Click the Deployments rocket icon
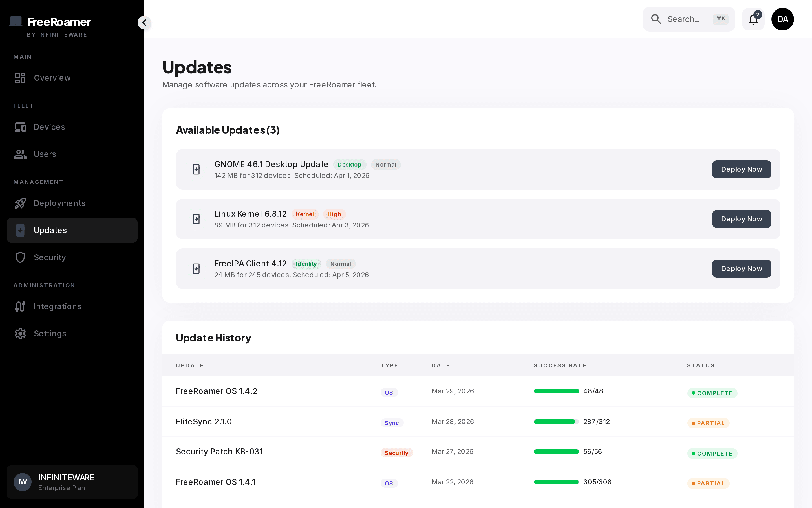The width and height of the screenshot is (812, 508). (20, 203)
